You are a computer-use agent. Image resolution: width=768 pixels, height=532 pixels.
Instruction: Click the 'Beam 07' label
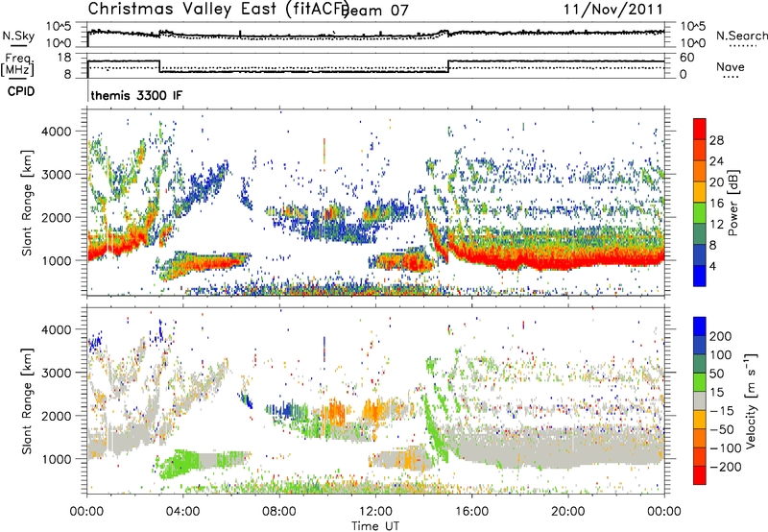click(x=376, y=11)
